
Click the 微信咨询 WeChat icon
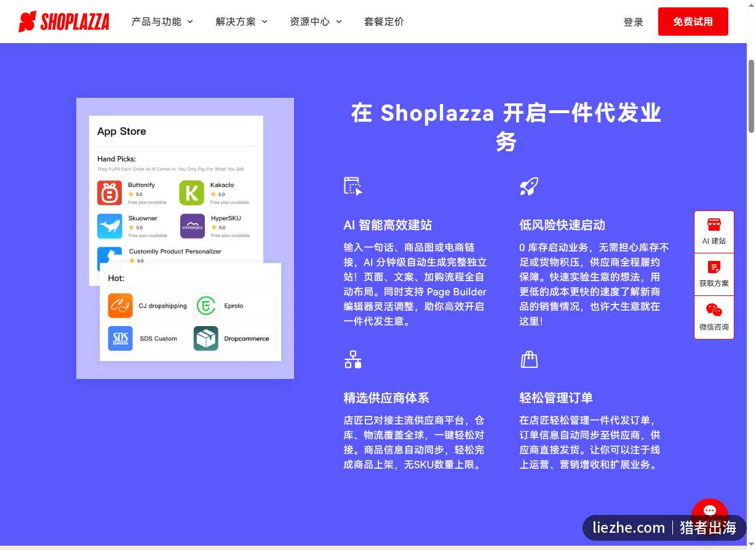coord(714,310)
